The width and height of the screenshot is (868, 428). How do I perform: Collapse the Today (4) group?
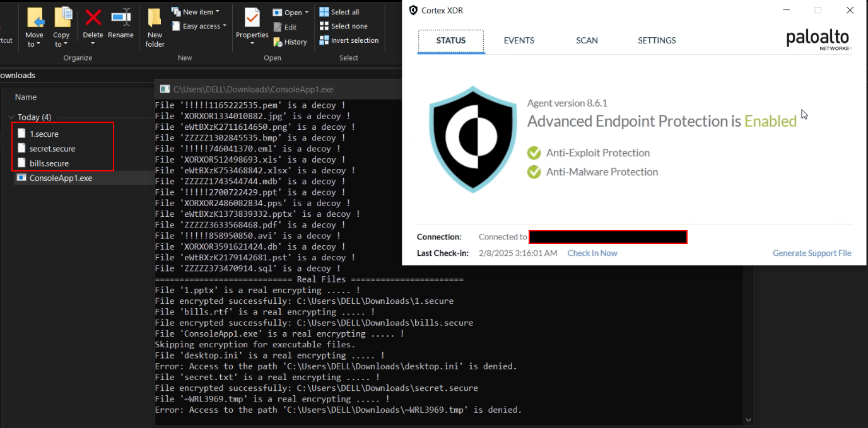pyautogui.click(x=11, y=117)
